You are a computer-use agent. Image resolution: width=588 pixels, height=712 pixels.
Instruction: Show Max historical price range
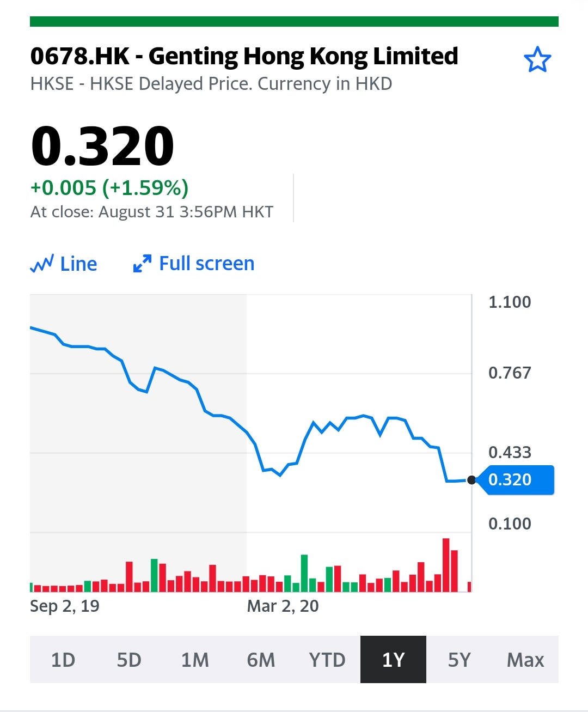pyautogui.click(x=525, y=660)
